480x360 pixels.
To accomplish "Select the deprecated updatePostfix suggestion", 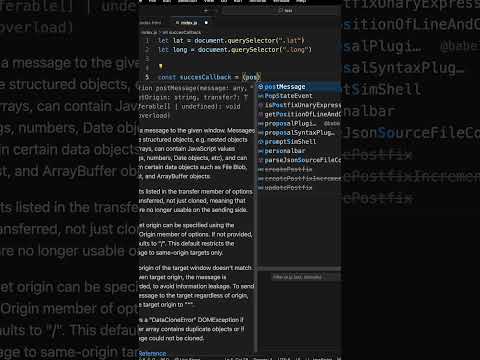I will 299,188.
